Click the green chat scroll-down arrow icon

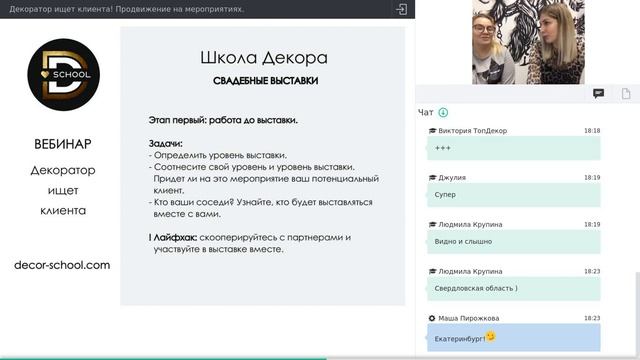[x=443, y=112]
